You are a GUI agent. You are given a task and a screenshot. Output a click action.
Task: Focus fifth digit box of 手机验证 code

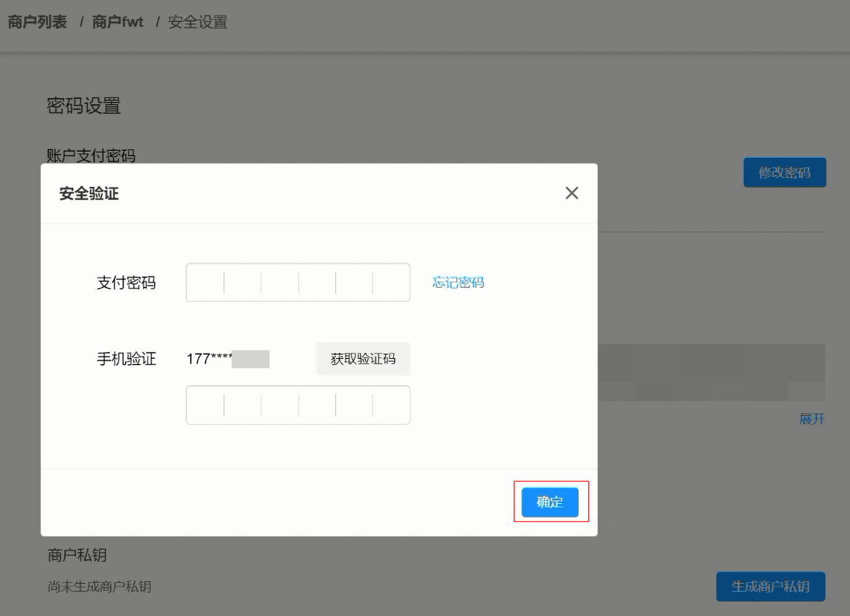pos(354,405)
